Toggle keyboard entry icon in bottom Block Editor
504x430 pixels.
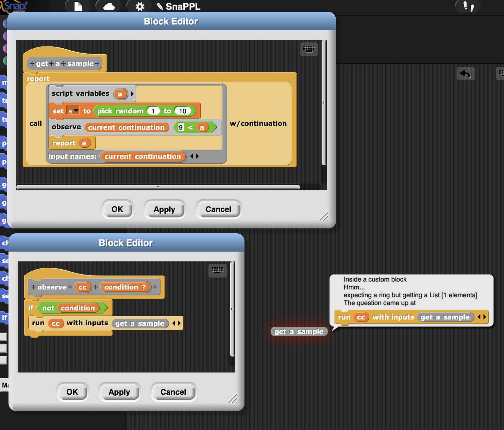tap(217, 271)
